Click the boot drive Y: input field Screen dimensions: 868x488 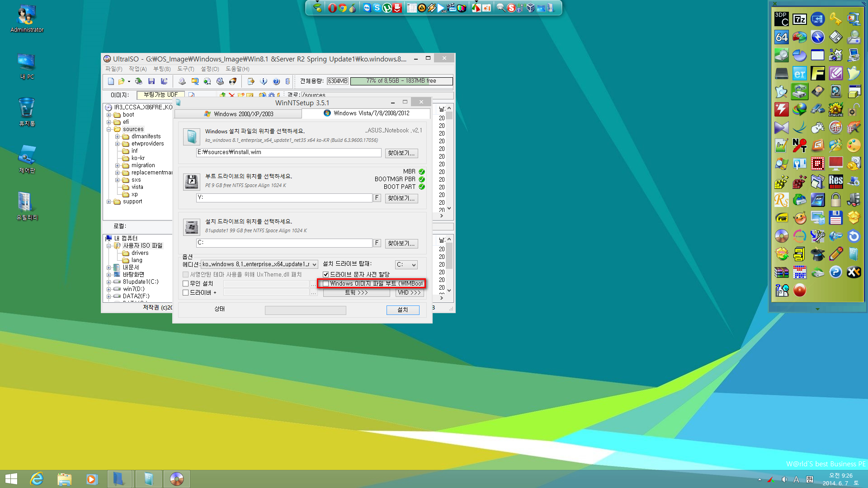pyautogui.click(x=284, y=198)
